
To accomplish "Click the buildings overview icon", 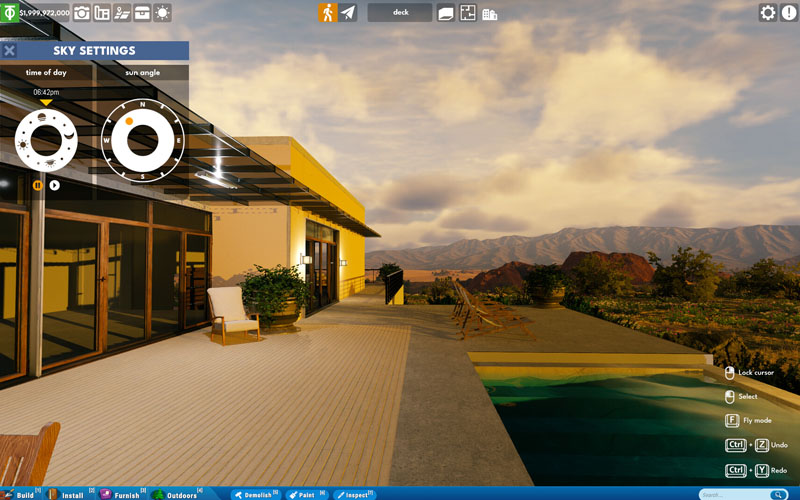I will coord(489,13).
